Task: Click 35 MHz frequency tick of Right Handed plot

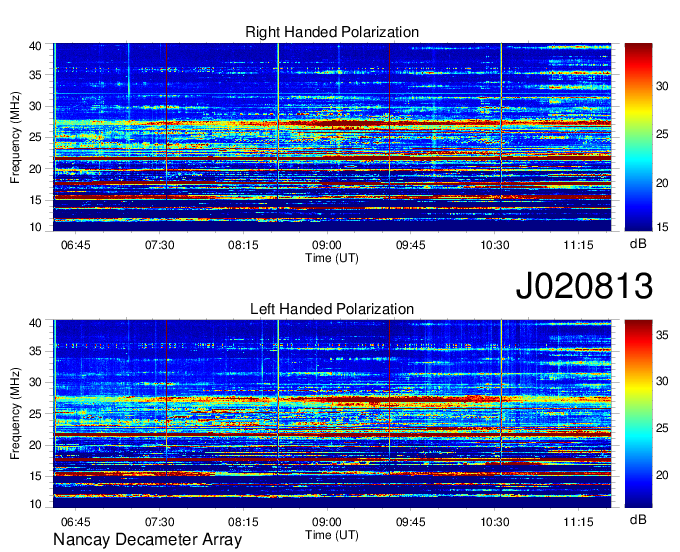Action: (35, 75)
